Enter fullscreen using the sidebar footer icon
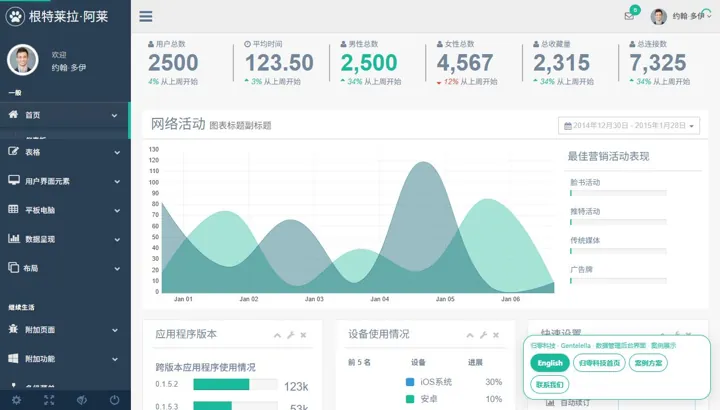The height and width of the screenshot is (410, 720). 49,400
